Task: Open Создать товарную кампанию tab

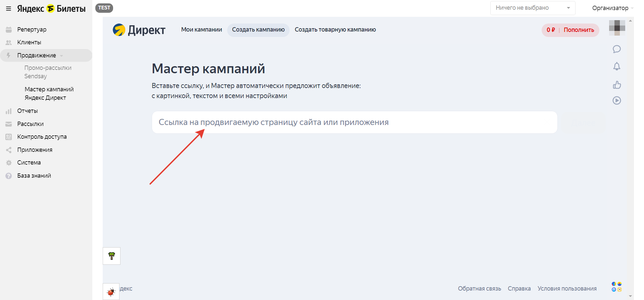Action: pos(335,30)
